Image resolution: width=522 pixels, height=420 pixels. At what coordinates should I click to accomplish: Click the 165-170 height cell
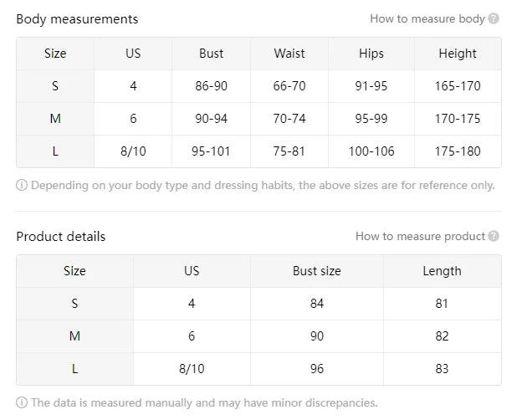[x=458, y=86]
